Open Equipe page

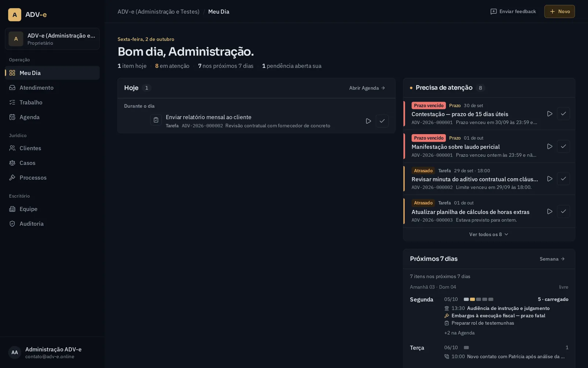coord(52,209)
